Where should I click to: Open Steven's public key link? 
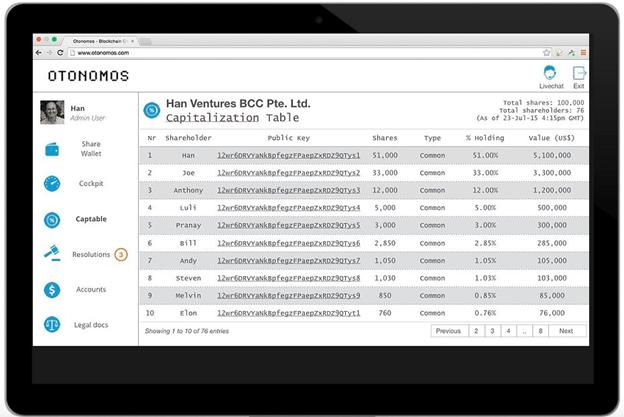[x=289, y=278]
